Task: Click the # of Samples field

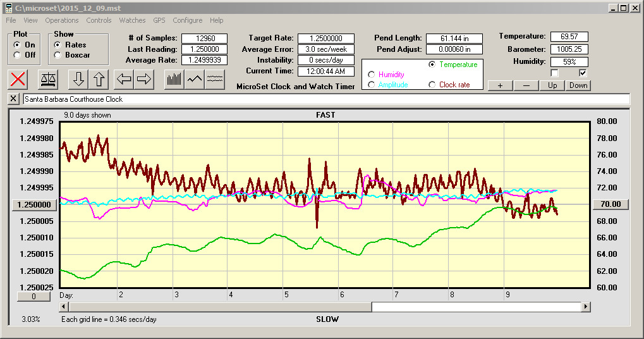Action: click(205, 38)
